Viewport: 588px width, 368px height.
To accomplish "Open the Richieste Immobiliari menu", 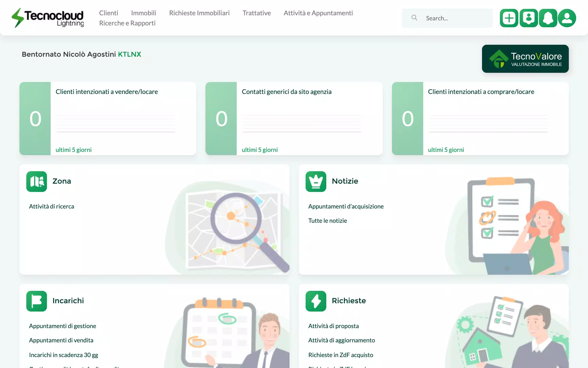I will point(199,13).
